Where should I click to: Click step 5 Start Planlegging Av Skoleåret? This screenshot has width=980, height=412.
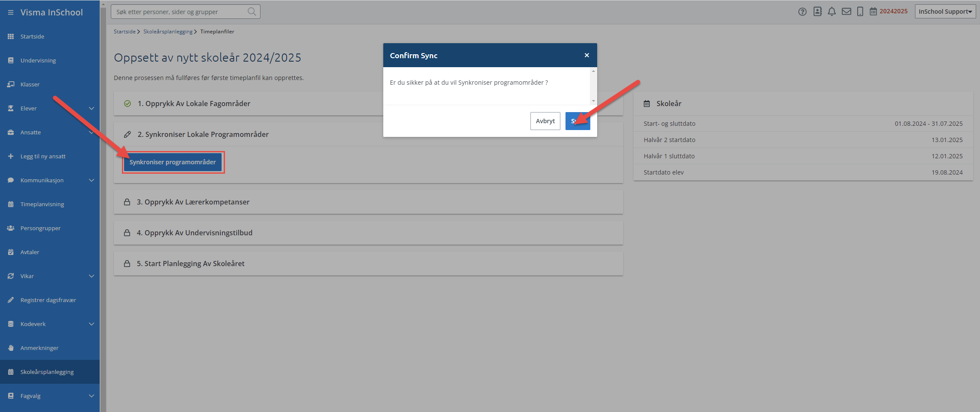[368, 264]
